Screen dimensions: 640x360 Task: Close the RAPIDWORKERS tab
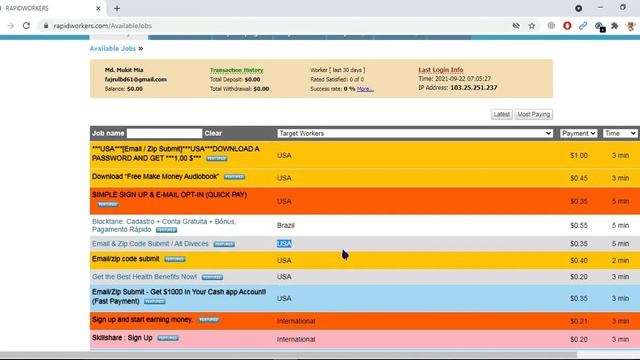(x=98, y=8)
